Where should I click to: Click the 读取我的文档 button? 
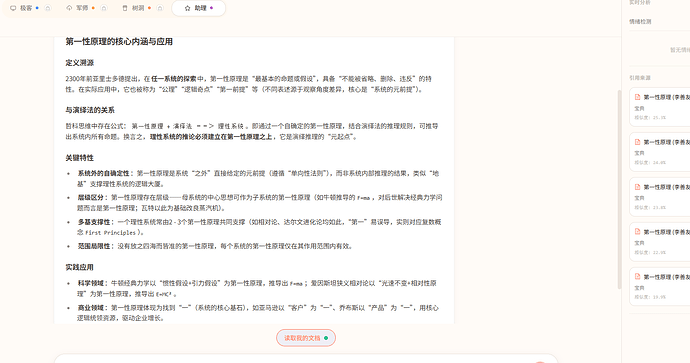point(306,338)
